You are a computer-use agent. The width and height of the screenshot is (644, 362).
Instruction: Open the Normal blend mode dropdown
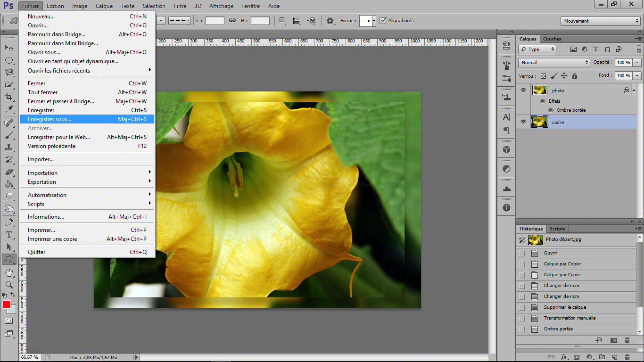coord(554,62)
